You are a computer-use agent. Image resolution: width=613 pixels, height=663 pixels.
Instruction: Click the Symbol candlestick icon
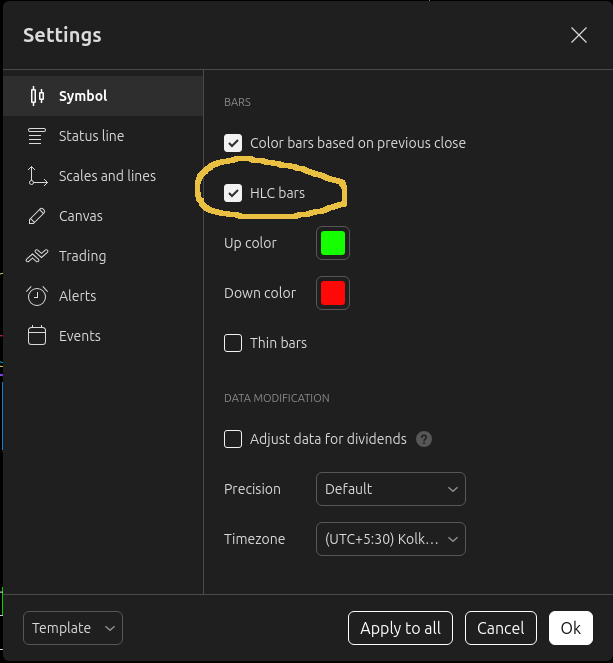click(37, 96)
